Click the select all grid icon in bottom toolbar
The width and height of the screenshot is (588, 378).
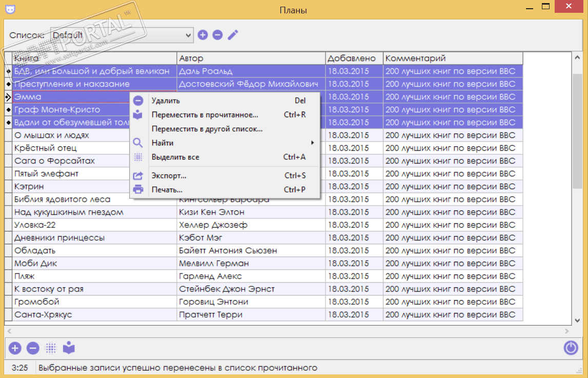(x=51, y=348)
